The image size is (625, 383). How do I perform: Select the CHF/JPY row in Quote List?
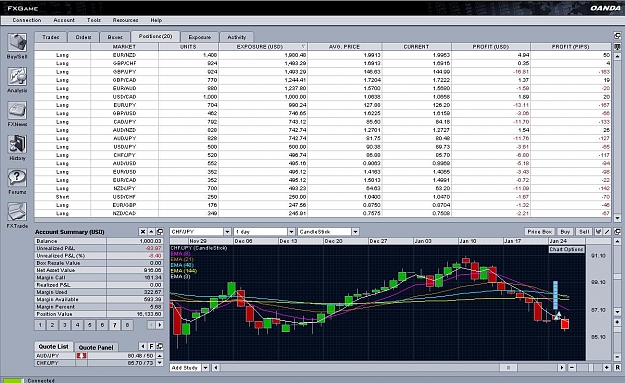pos(95,363)
